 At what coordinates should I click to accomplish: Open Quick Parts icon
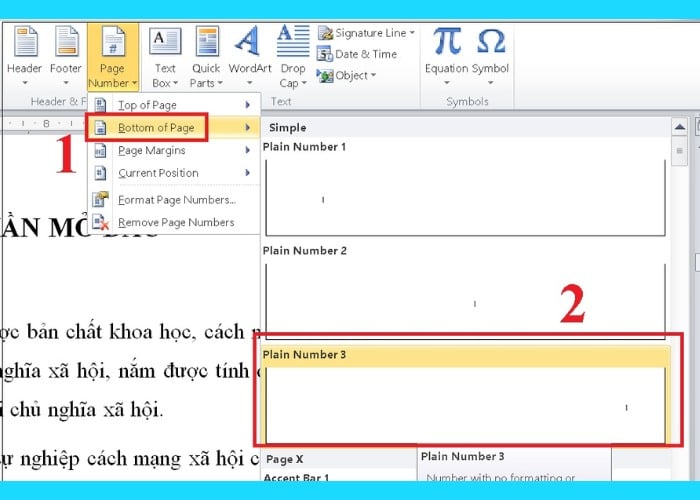pyautogui.click(x=207, y=41)
